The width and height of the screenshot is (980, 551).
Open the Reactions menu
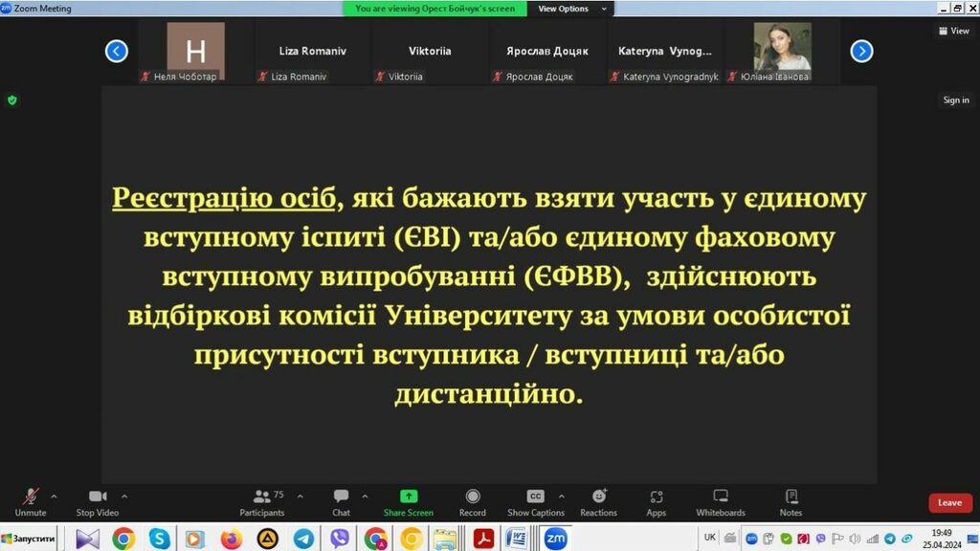pyautogui.click(x=599, y=500)
